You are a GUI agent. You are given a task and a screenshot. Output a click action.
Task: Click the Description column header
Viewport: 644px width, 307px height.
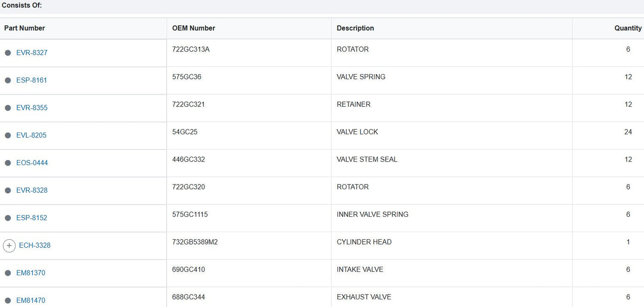tap(355, 28)
